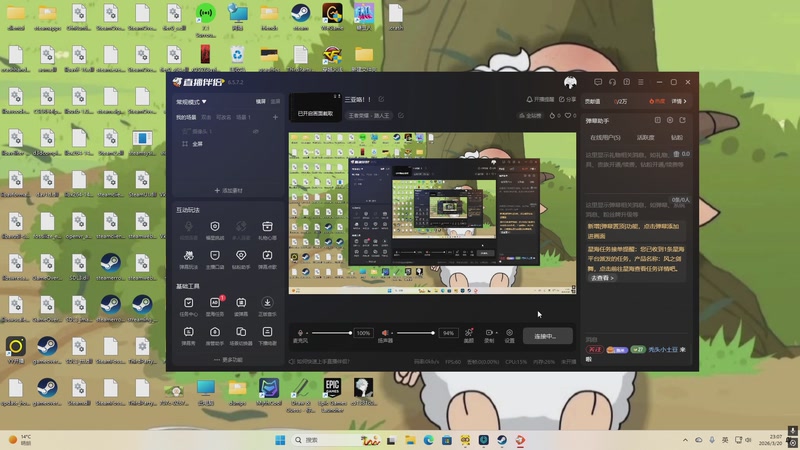Switch to 活跃度 tab
Viewport: 800px width, 450px height.
(645, 138)
